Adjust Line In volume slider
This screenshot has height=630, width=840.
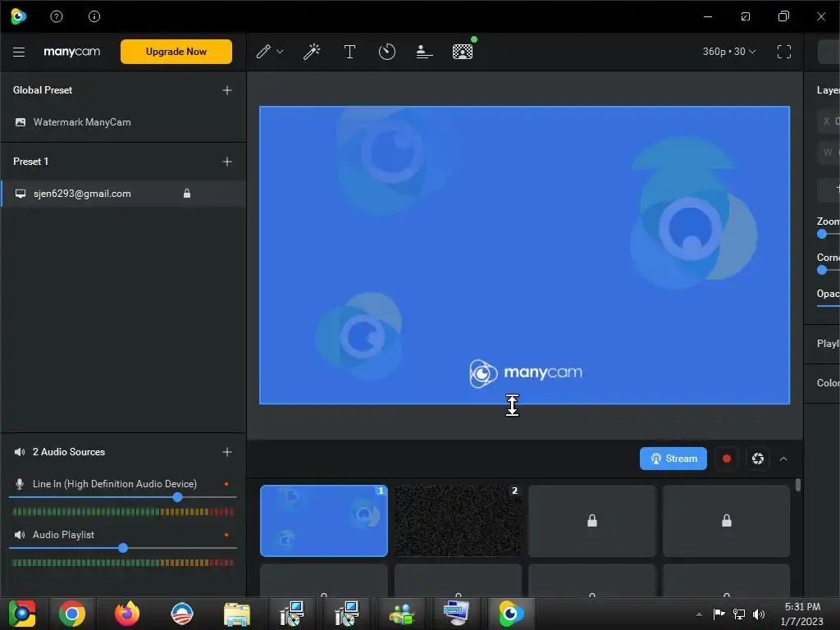177,497
